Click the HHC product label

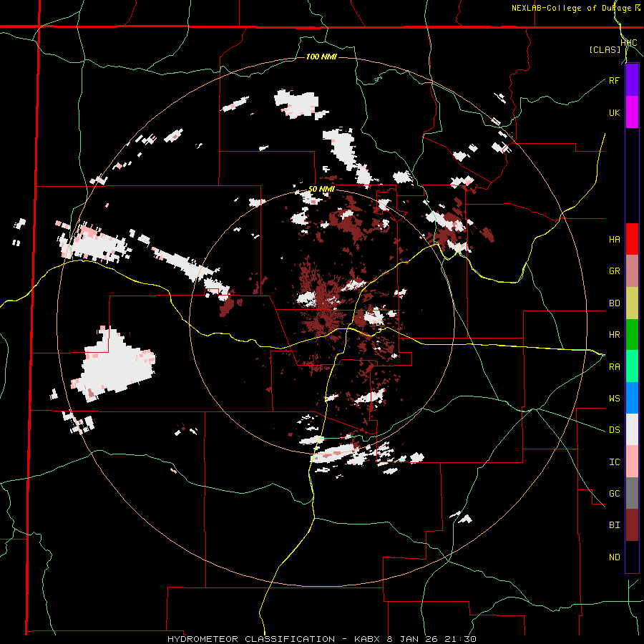pyautogui.click(x=628, y=43)
